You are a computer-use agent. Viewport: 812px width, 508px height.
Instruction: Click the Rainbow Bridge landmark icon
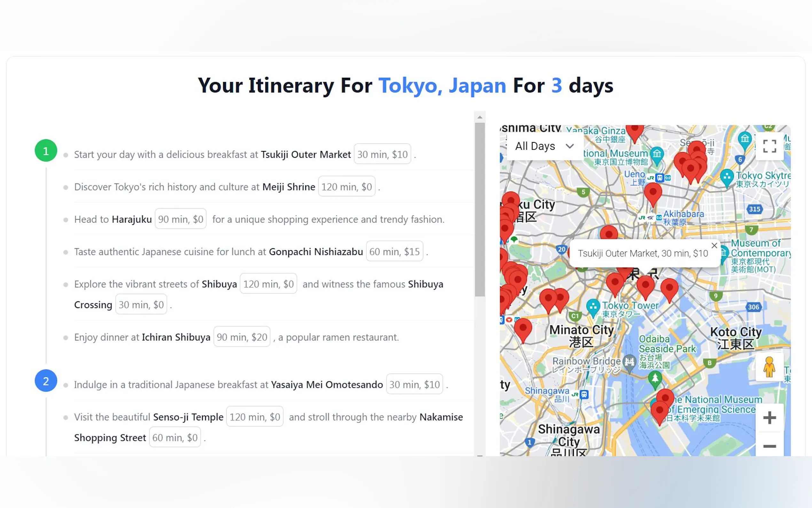point(629,362)
